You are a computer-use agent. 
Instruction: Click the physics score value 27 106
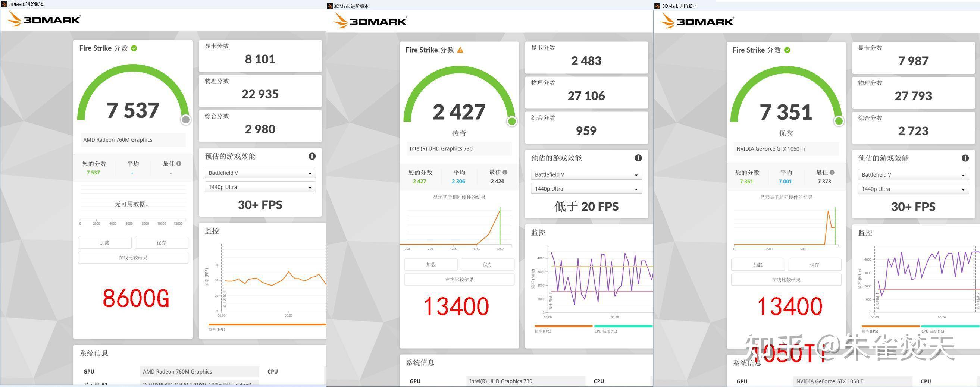point(586,95)
